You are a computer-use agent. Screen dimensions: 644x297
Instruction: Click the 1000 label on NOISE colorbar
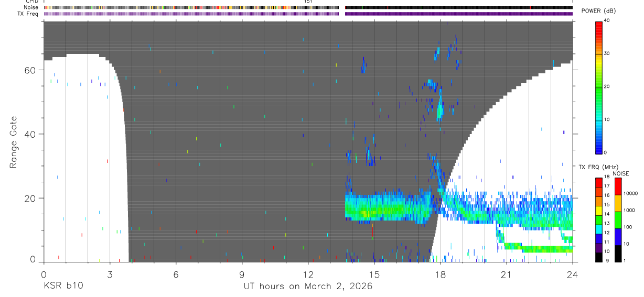coord(629,210)
